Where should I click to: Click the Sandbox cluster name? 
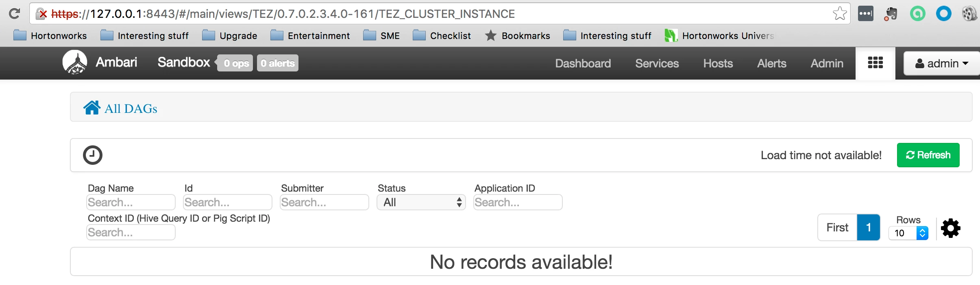pos(184,62)
